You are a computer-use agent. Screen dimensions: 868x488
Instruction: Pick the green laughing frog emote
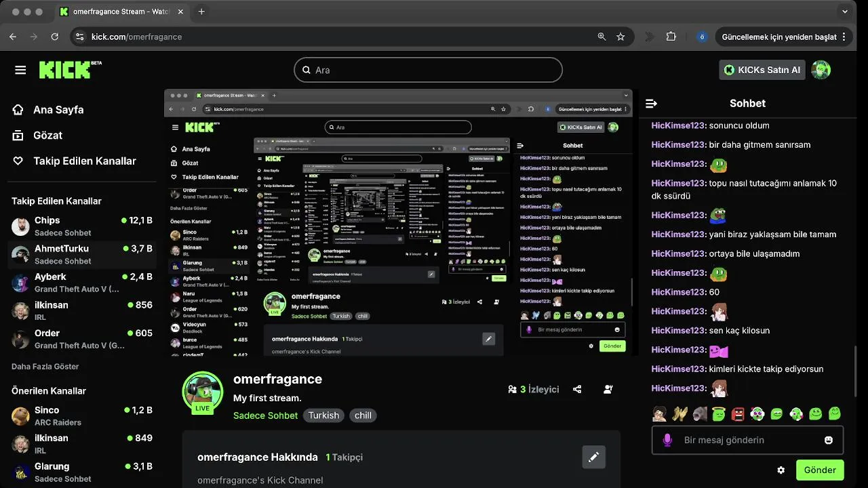pyautogui.click(x=777, y=413)
